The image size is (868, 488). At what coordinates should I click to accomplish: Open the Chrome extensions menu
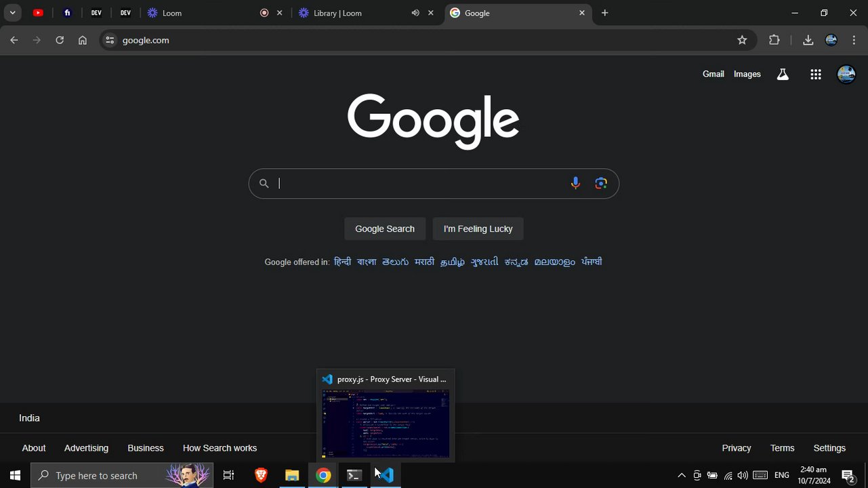point(774,40)
